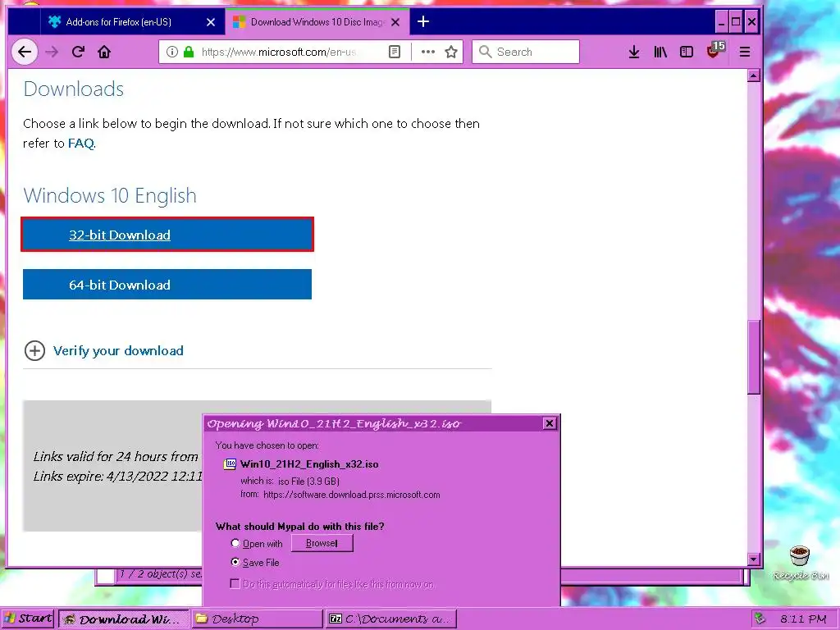Viewport: 840px width, 630px height.
Task: Select the Save File radio option
Action: click(x=235, y=562)
